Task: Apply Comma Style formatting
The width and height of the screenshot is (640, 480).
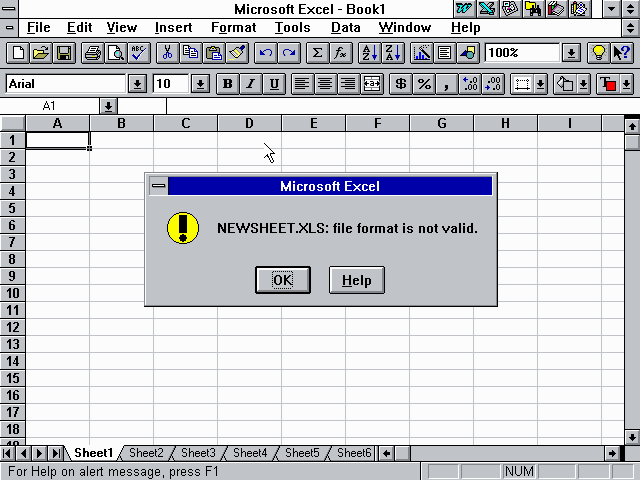Action: [x=447, y=84]
